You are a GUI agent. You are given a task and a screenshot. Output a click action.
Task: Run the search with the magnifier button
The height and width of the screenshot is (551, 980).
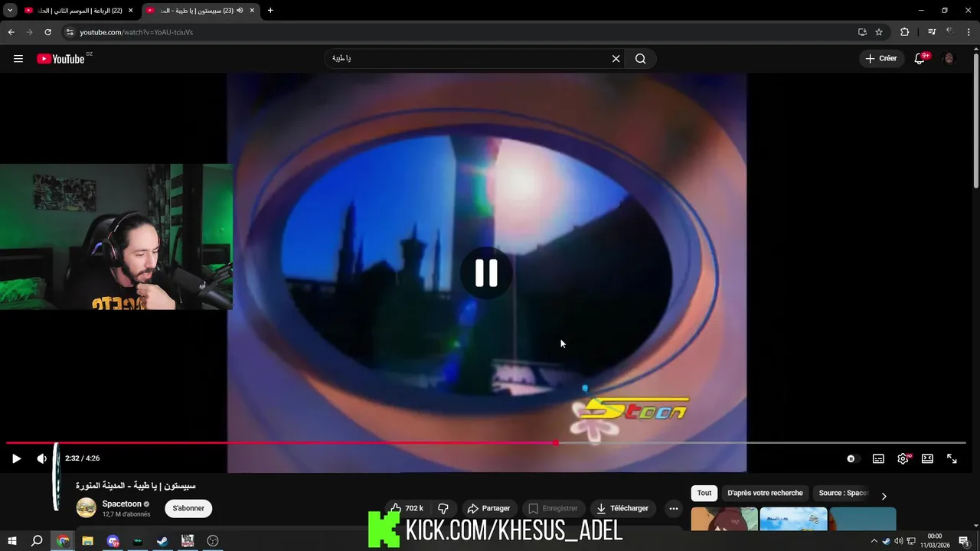point(641,59)
